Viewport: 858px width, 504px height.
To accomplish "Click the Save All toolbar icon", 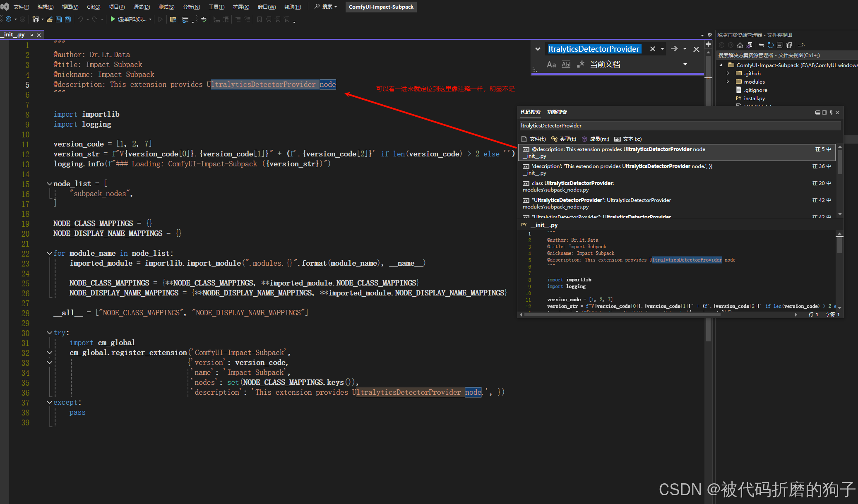I will click(68, 19).
